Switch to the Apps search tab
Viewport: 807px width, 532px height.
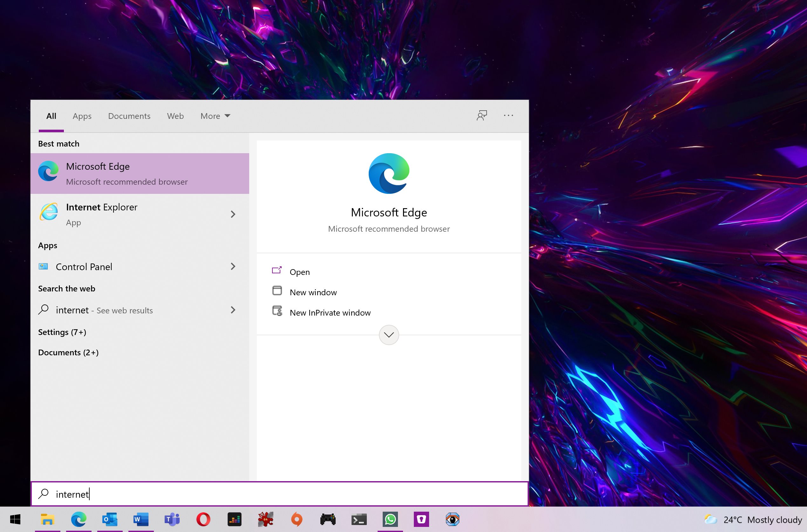coord(82,116)
